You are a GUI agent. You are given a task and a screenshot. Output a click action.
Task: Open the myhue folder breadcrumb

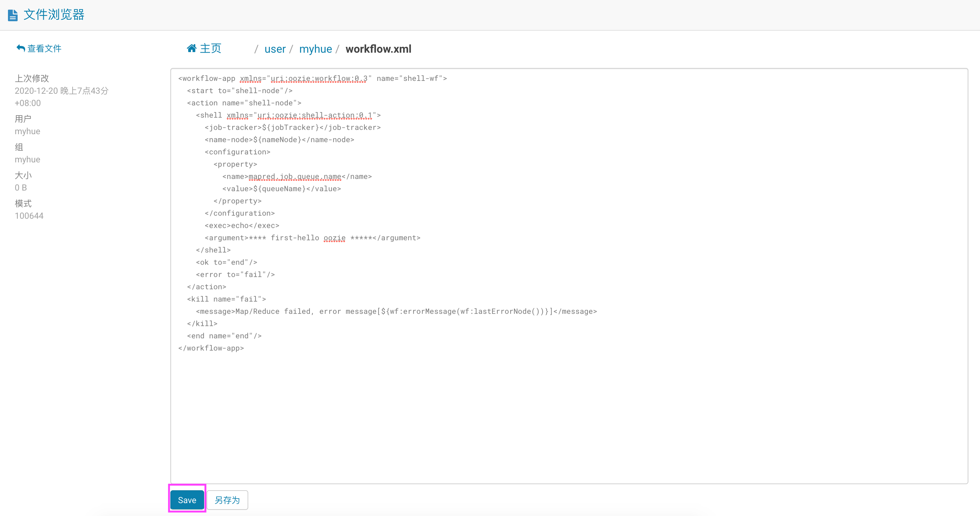pos(315,49)
